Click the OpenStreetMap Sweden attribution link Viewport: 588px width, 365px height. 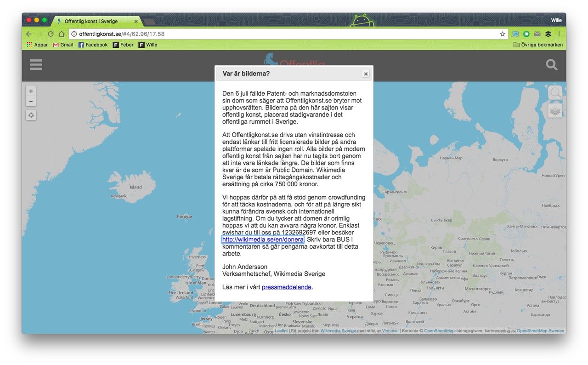coord(541,331)
